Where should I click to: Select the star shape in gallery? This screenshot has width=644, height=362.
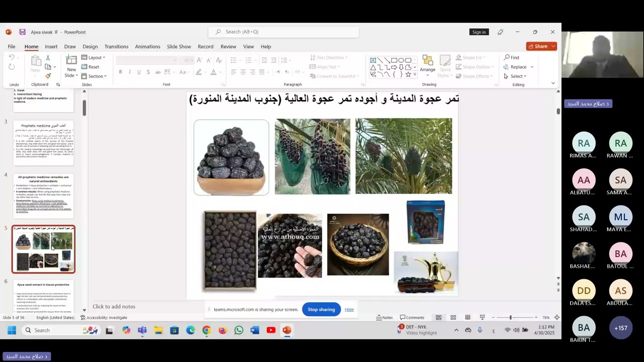408,74
